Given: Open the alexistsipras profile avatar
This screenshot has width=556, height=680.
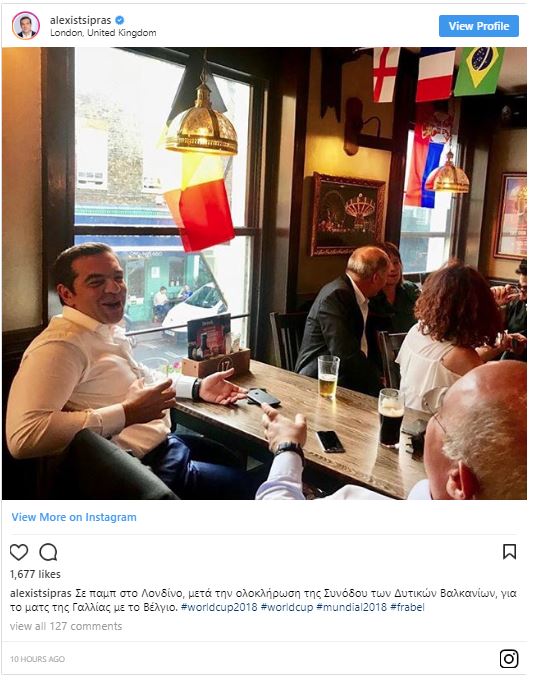Looking at the screenshot, I should click(26, 26).
